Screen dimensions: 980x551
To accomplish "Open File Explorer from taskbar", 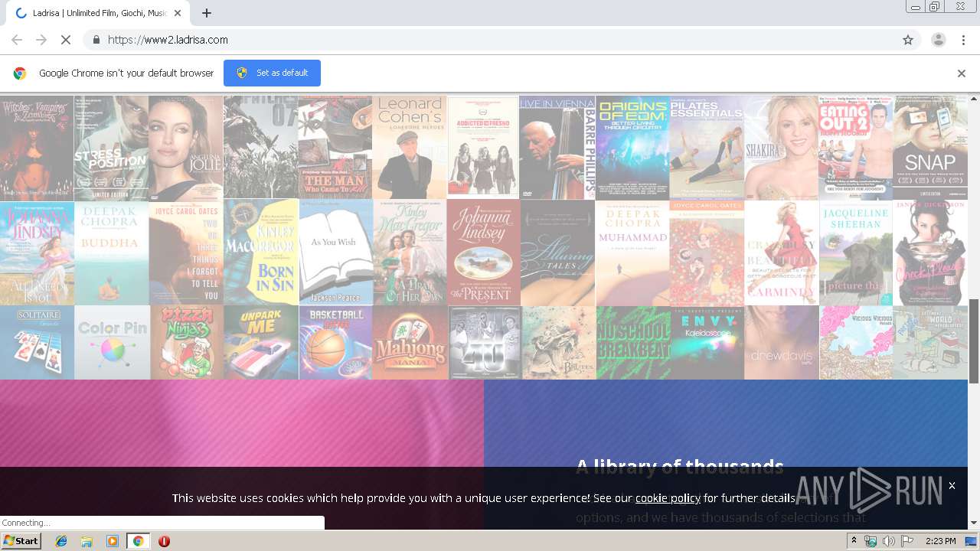I will [x=87, y=541].
